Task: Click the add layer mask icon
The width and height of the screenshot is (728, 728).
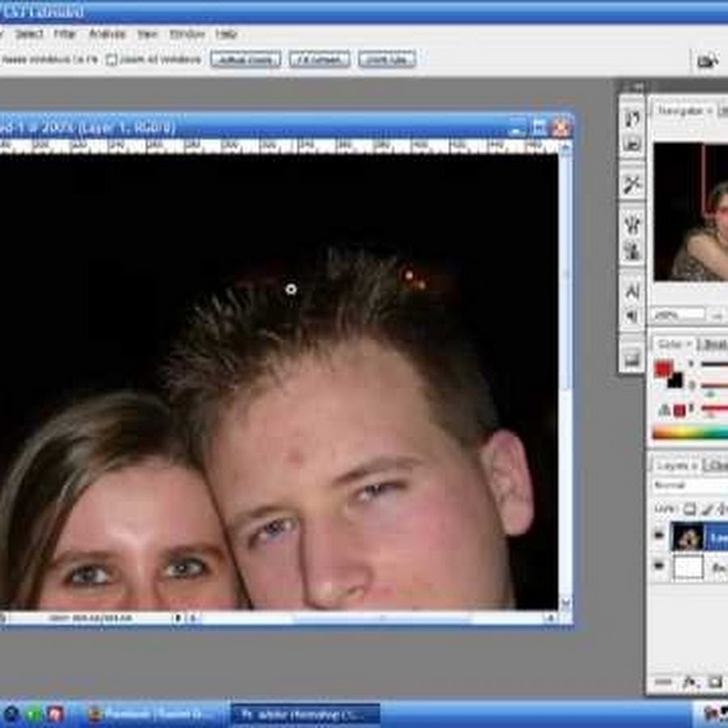Action: 715,683
